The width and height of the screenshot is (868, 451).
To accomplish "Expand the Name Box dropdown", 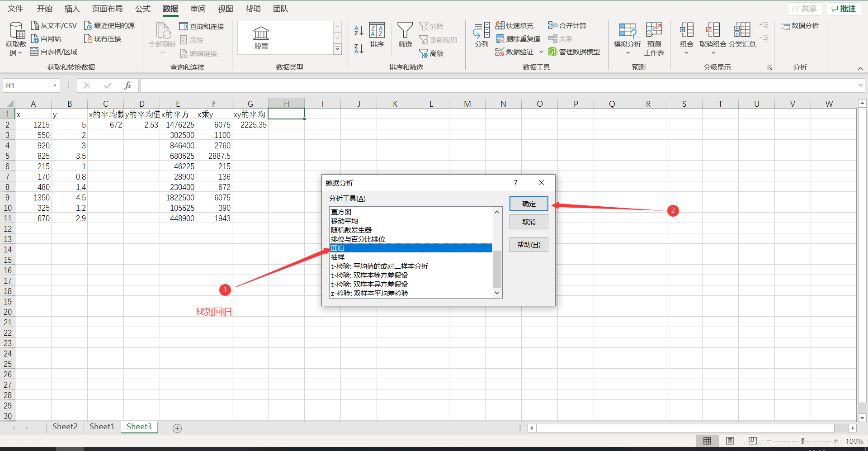I will [x=55, y=85].
